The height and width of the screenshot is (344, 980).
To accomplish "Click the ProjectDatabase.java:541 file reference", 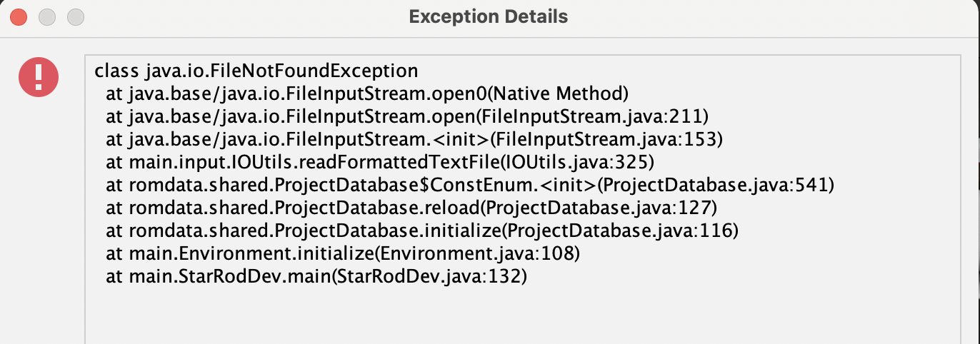I will (x=714, y=186).
